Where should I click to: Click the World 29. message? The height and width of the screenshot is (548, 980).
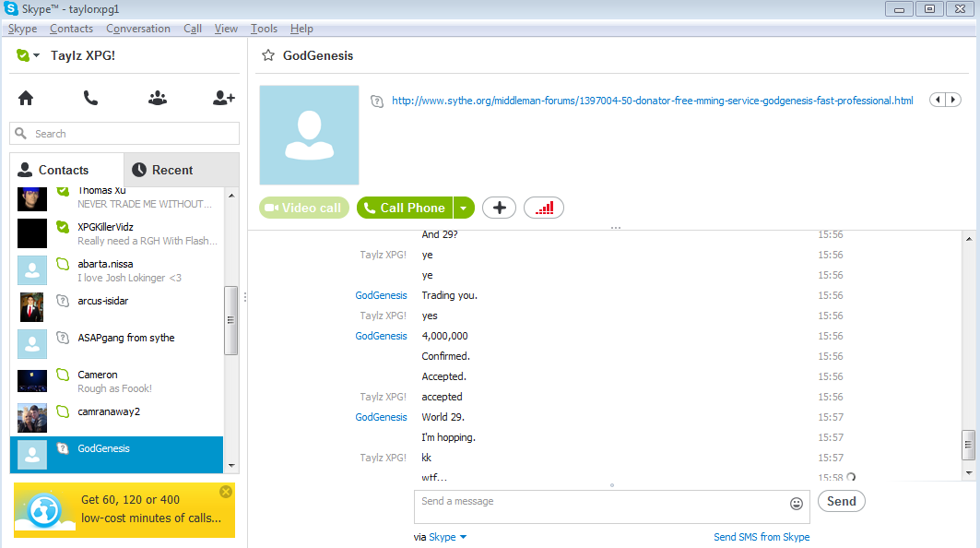(443, 417)
